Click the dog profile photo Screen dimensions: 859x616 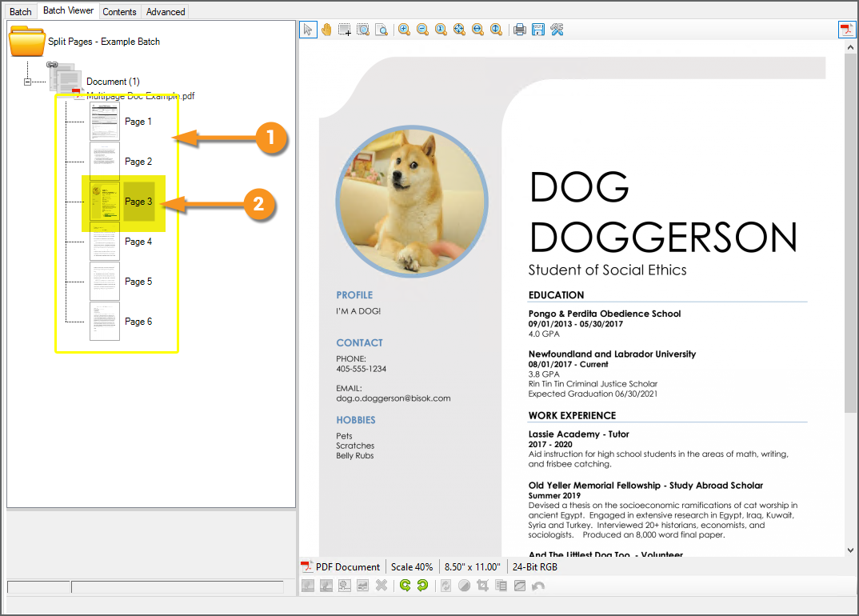tap(412, 201)
